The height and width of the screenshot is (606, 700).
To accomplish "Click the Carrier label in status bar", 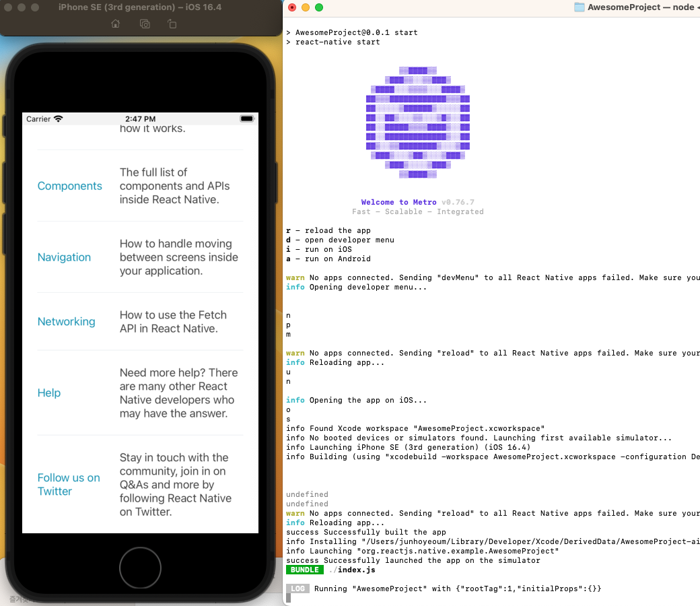I will [38, 119].
